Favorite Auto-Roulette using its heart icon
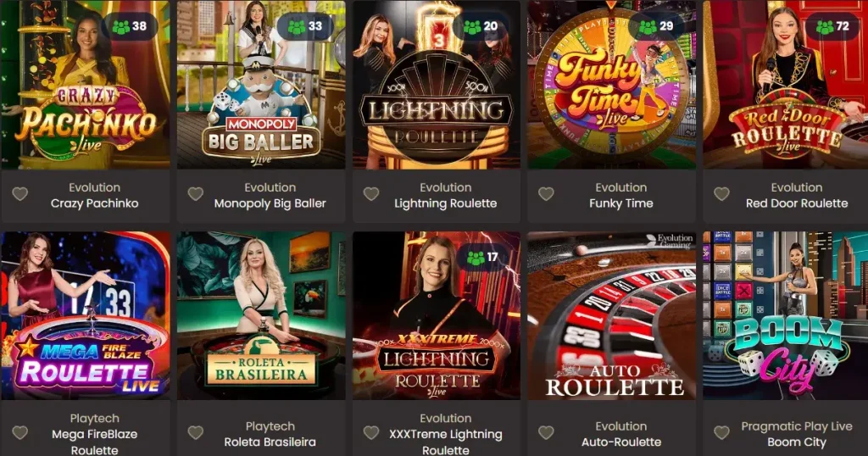Screen dimensions: 868x456 (x=547, y=433)
